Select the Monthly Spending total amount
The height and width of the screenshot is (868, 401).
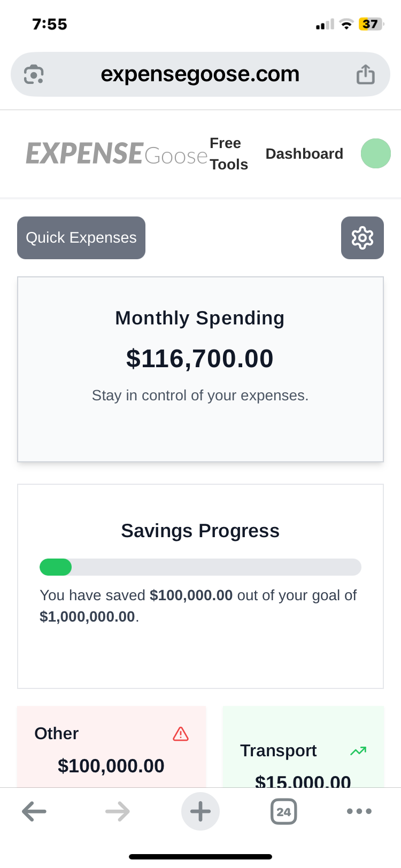point(199,358)
